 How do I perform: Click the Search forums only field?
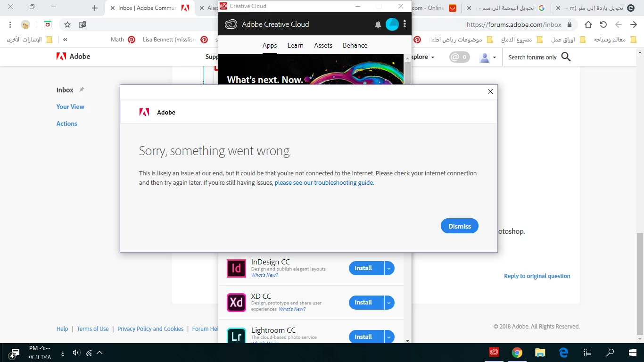click(x=532, y=58)
